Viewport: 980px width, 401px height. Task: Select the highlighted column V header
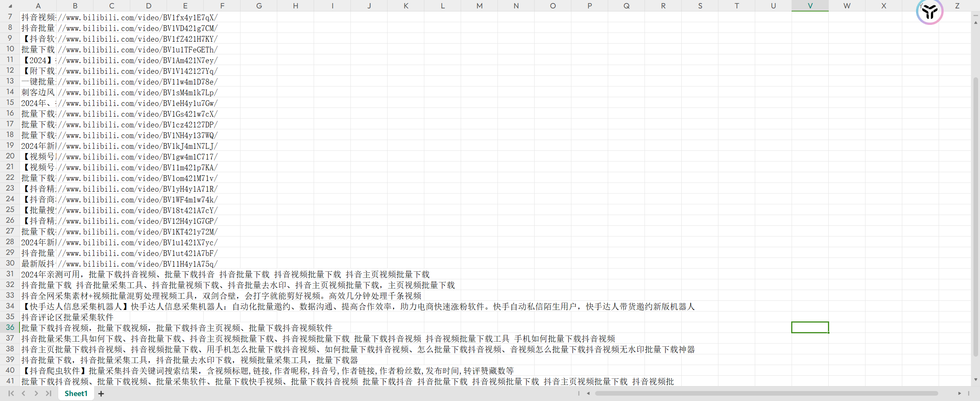point(810,6)
